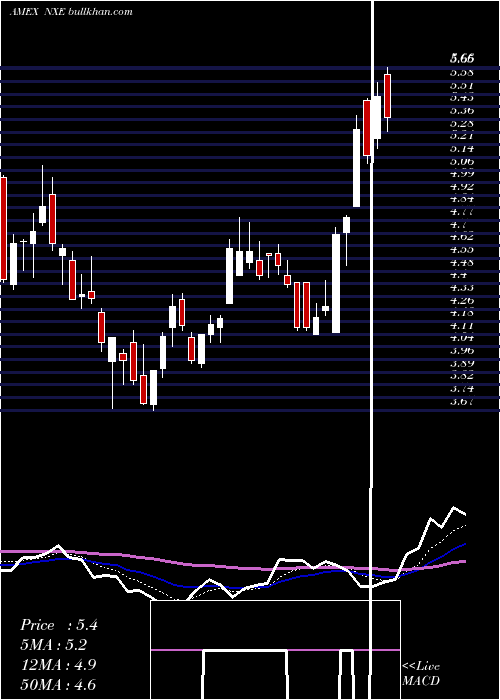Click the 3.67 lowest price axis label
The height and width of the screenshot is (700, 500).
[x=462, y=401]
